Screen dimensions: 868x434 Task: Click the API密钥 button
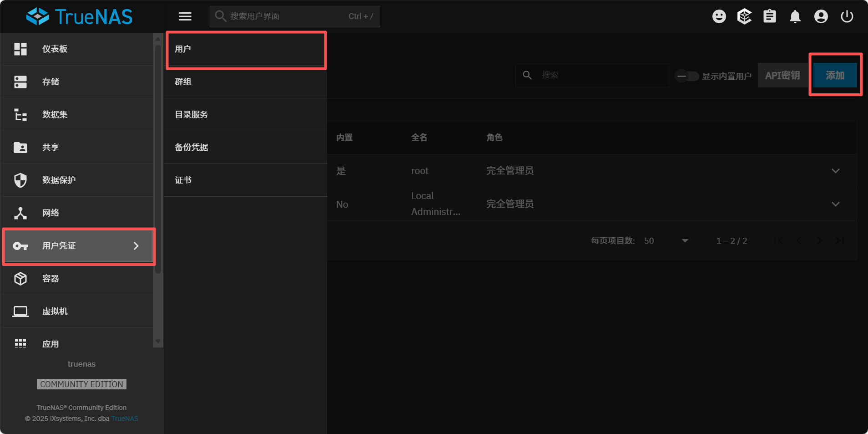(x=782, y=76)
